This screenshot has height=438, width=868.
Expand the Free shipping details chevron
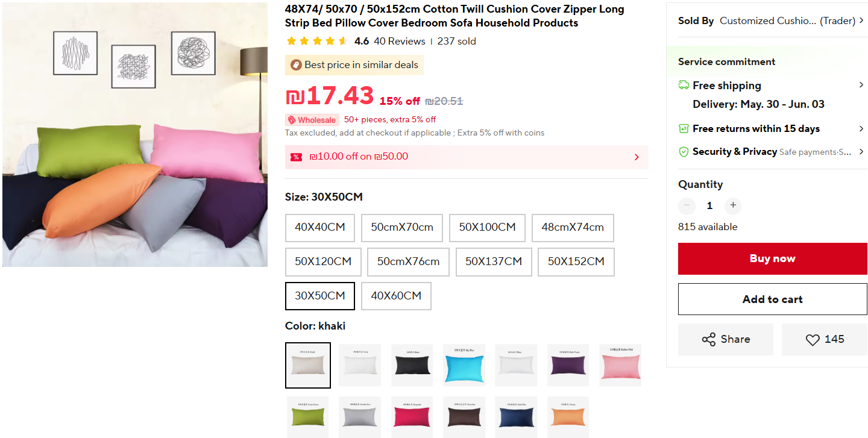(861, 86)
